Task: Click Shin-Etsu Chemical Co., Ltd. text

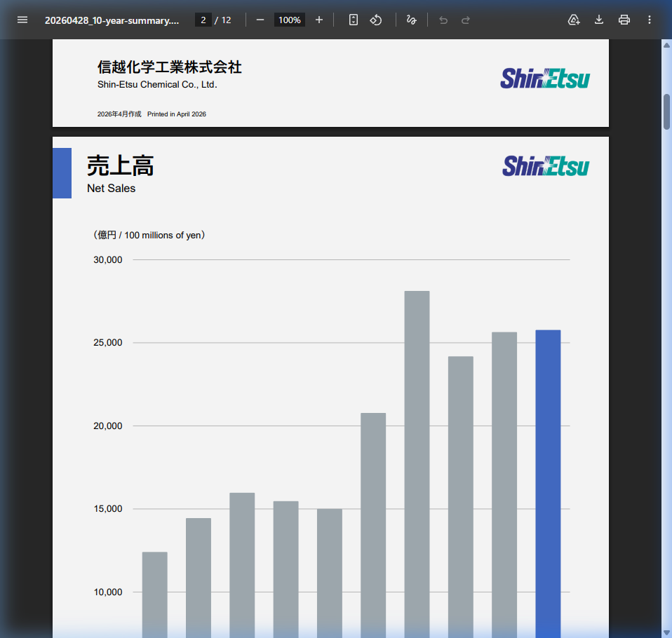Action: coord(157,84)
